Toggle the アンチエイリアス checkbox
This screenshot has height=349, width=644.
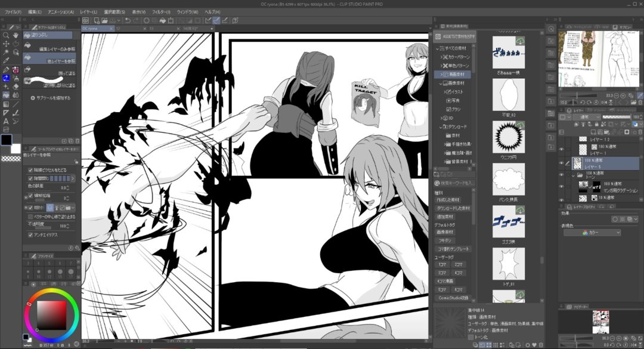[30, 234]
